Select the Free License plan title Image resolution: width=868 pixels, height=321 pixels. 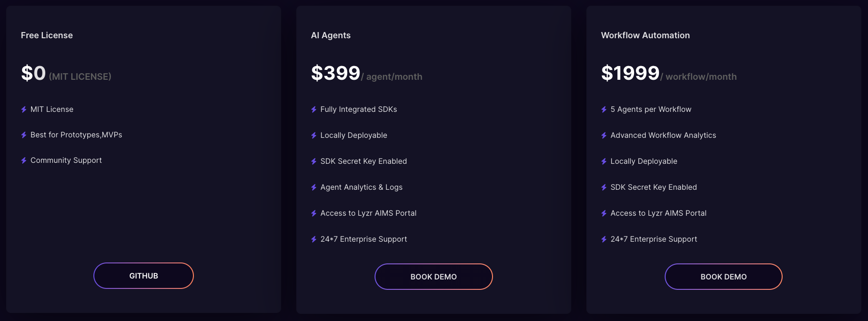47,35
